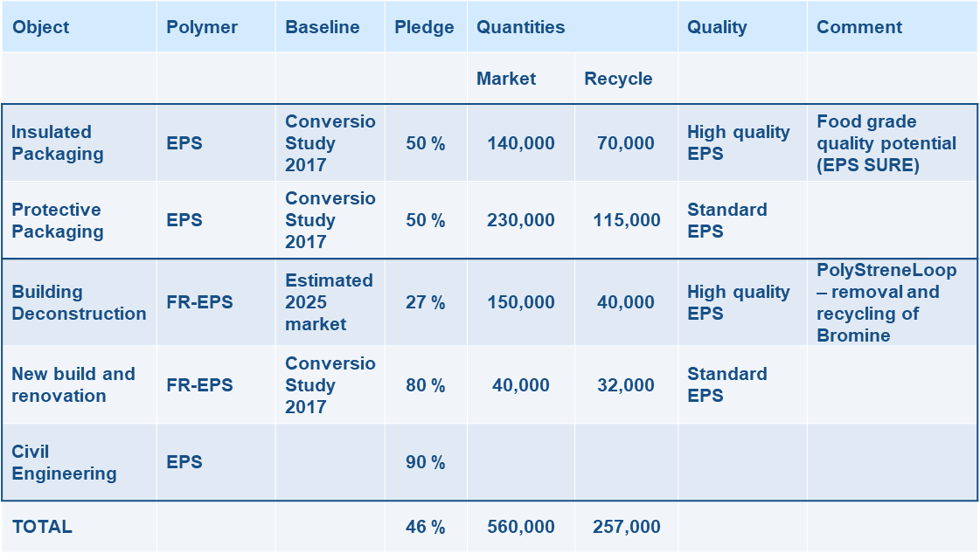Select the Market sub-header
980x553 pixels.
tap(506, 79)
